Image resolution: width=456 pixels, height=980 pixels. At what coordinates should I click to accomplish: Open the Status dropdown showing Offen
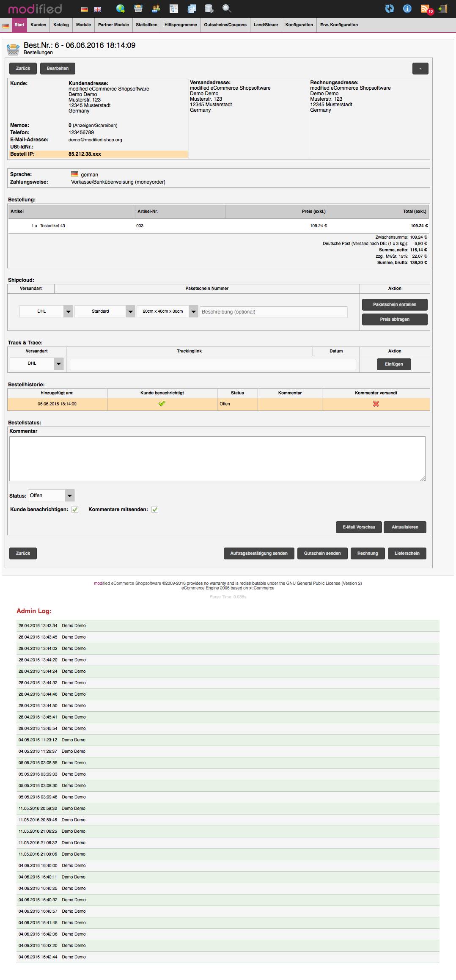[x=51, y=496]
